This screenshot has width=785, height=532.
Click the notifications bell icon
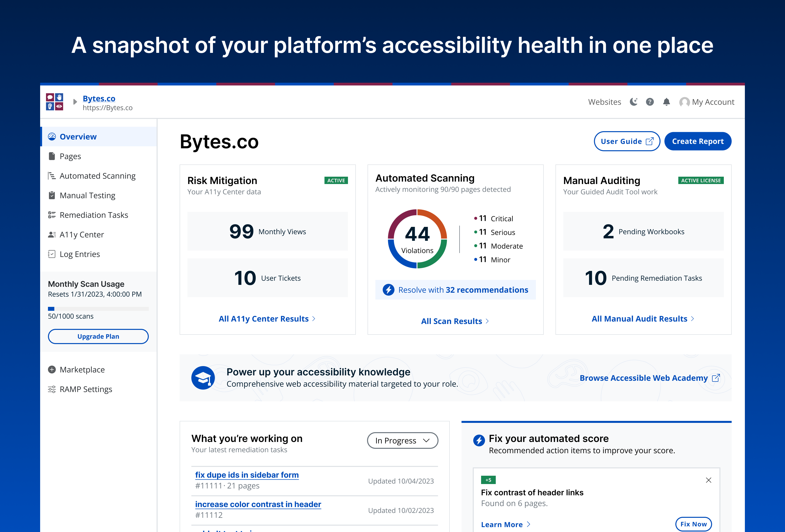point(666,102)
